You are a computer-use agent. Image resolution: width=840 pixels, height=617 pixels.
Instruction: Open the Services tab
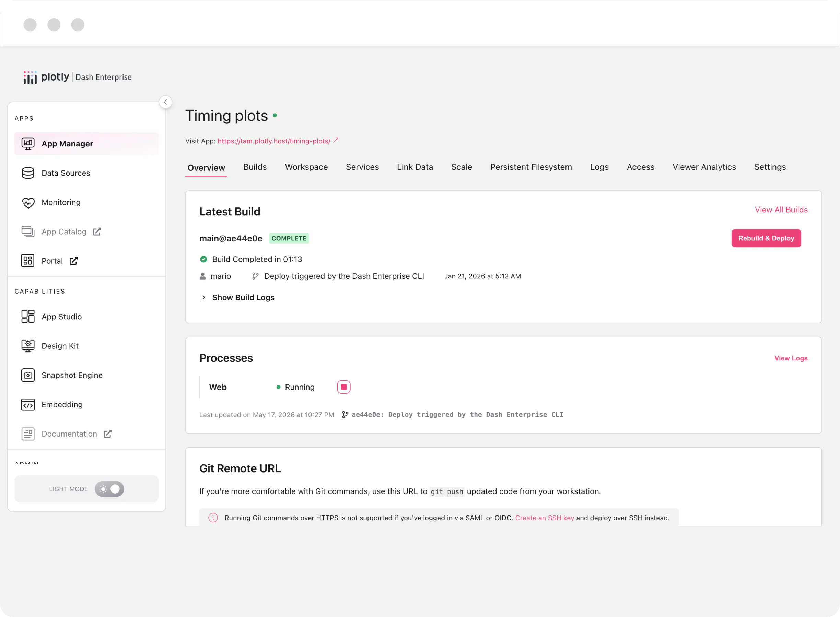[x=362, y=167]
